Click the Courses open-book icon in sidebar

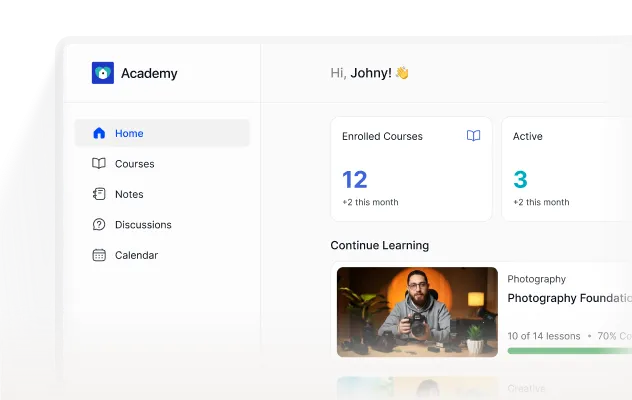pos(99,163)
